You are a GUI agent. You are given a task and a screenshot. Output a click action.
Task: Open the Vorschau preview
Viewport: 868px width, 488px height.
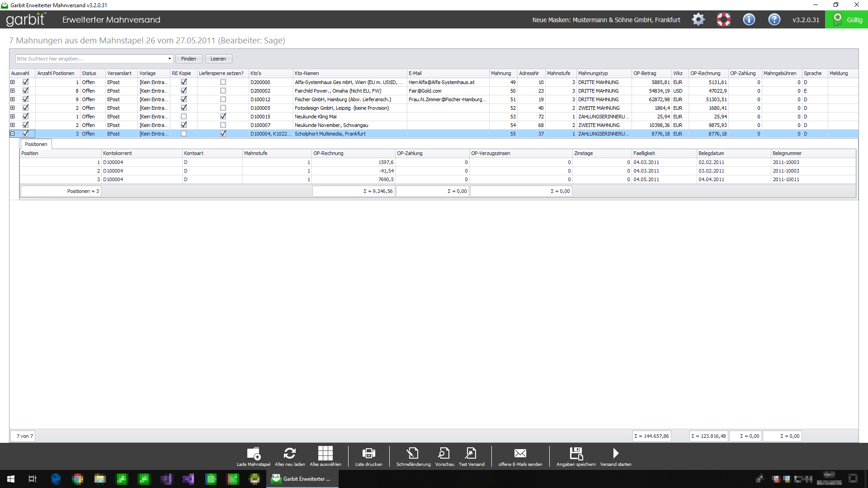pyautogui.click(x=444, y=453)
